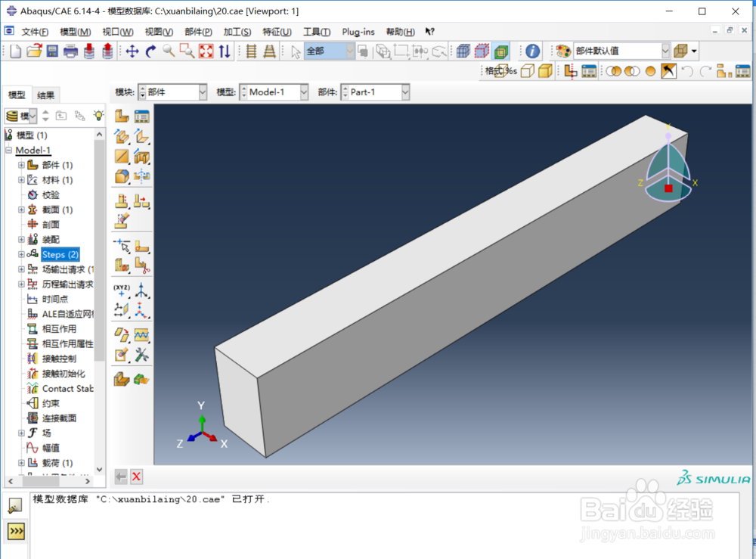The image size is (756, 559).
Task: Switch to command line interface icon
Action: (x=17, y=531)
